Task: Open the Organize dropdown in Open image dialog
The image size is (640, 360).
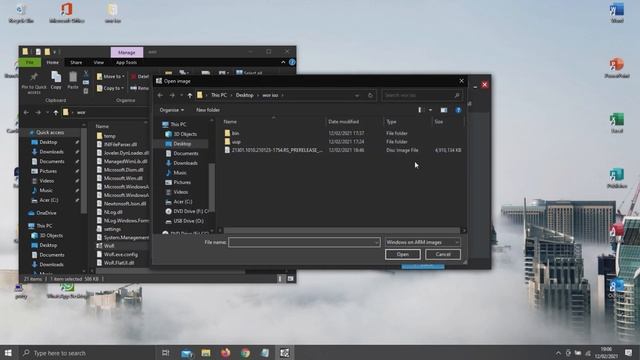Action: point(171,110)
